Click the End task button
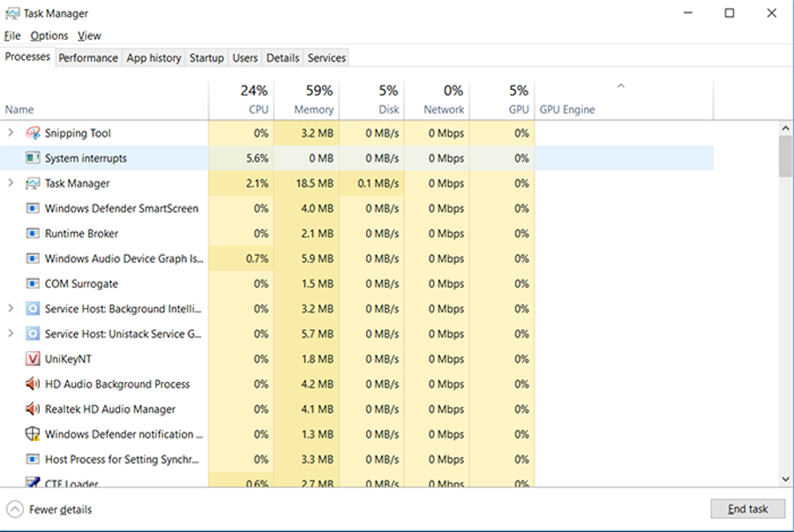 [x=748, y=509]
